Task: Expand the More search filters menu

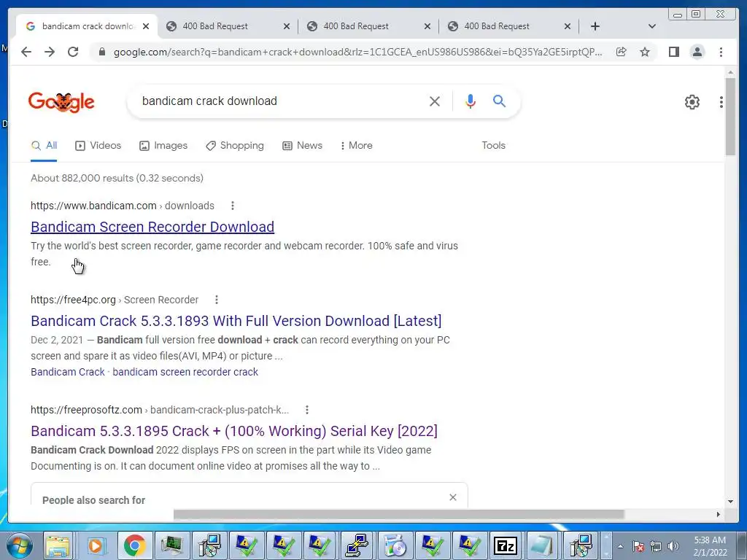Action: (x=356, y=146)
